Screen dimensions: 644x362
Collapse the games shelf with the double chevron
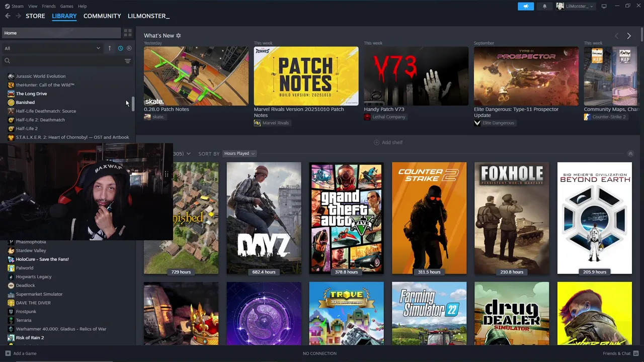630,153
